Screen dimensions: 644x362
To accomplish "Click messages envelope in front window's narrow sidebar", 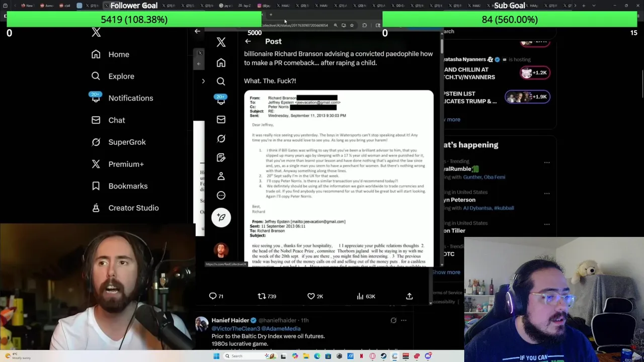I will pos(221,120).
